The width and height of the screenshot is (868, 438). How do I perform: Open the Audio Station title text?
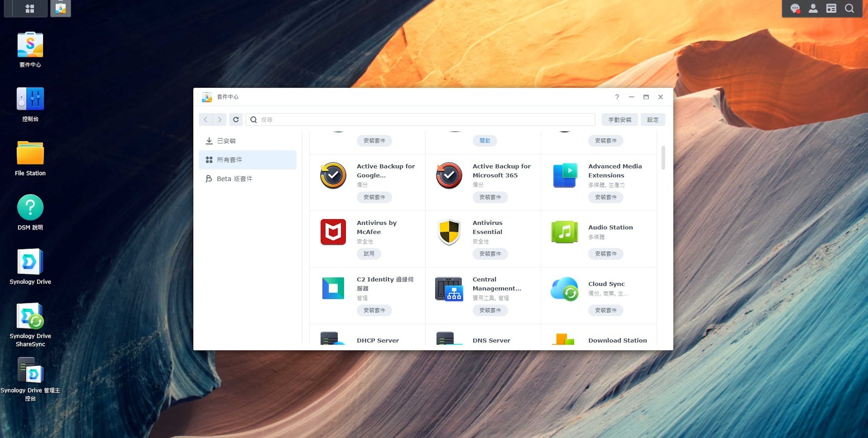(610, 227)
